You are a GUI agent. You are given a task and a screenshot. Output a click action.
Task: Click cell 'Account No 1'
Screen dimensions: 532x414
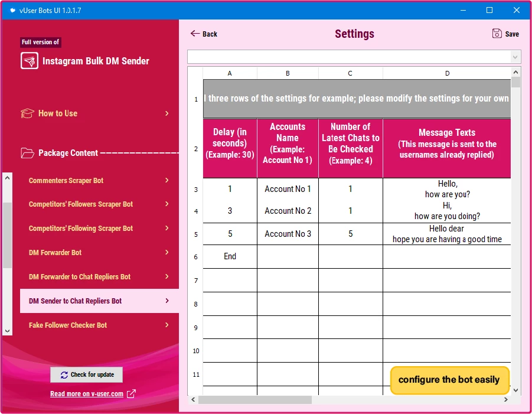288,189
